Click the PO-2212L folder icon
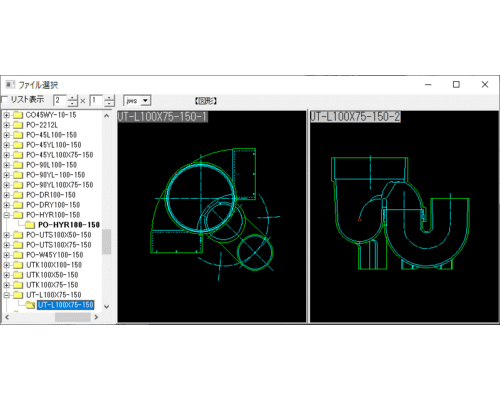This screenshot has width=500, height=400. (x=18, y=125)
